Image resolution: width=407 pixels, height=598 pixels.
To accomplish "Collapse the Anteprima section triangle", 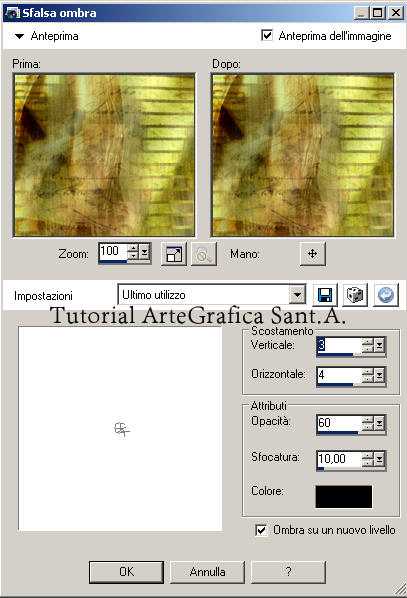I will [19, 37].
